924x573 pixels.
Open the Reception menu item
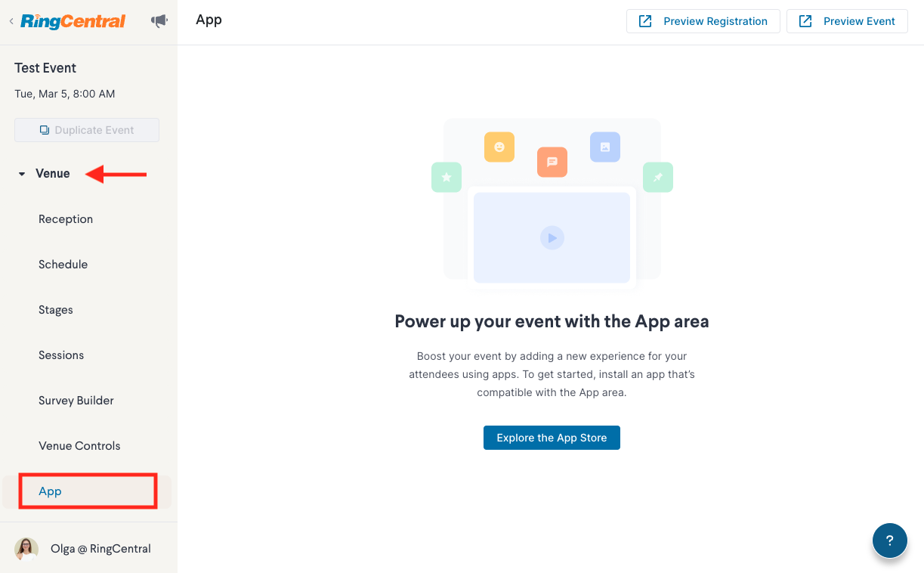[88, 219]
